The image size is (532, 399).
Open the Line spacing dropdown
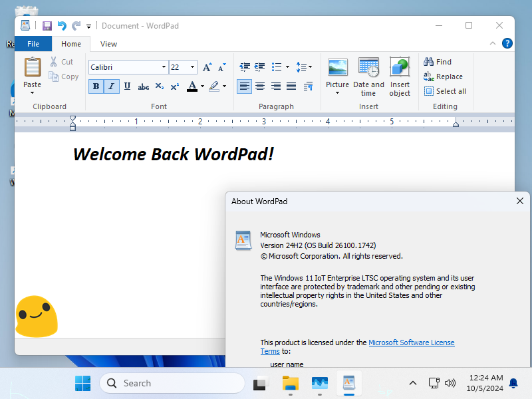pyautogui.click(x=304, y=67)
